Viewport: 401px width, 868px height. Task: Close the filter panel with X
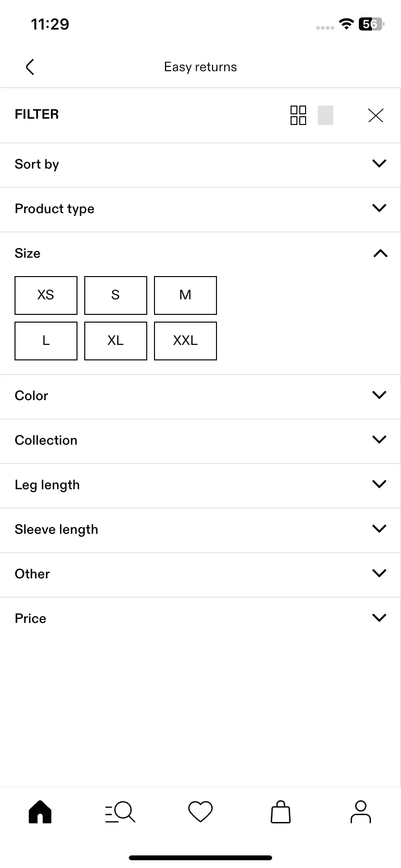coord(376,115)
